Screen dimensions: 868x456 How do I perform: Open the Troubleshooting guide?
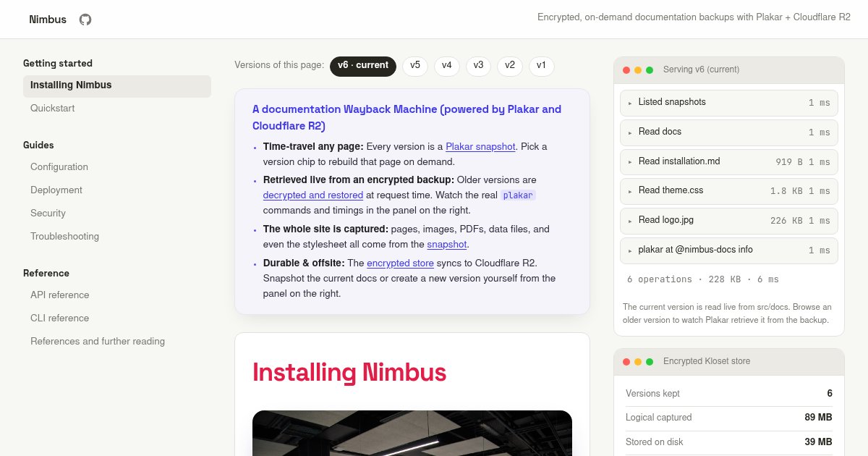(117, 237)
